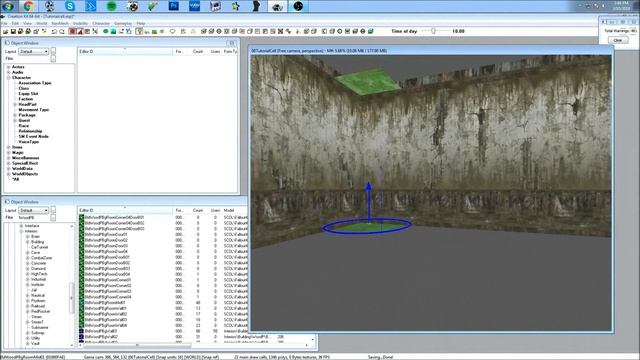Expand the HeadPart tree node
This screenshot has width=640, height=360.
coord(15,104)
